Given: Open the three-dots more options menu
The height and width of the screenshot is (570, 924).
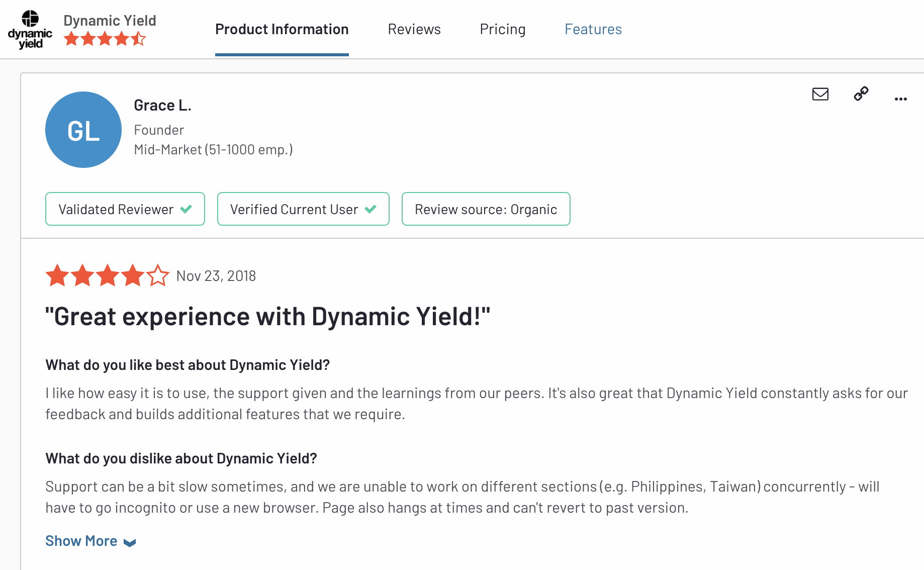Looking at the screenshot, I should (901, 99).
